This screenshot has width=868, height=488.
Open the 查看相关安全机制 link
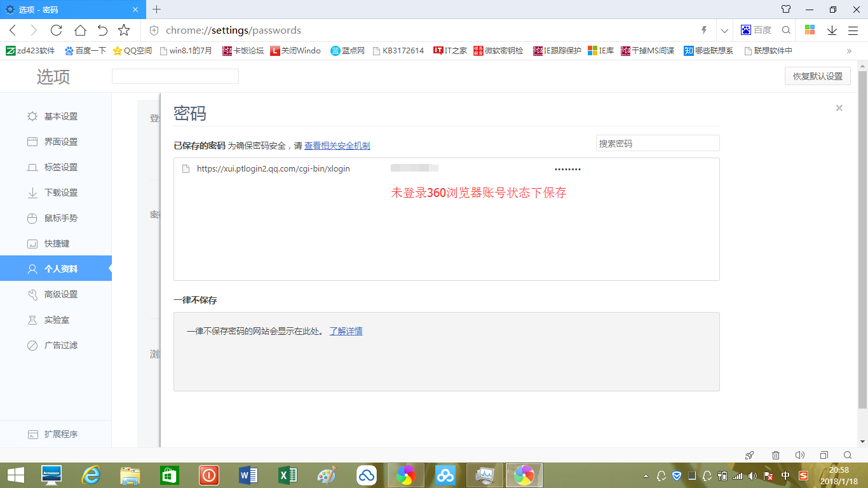pos(337,146)
